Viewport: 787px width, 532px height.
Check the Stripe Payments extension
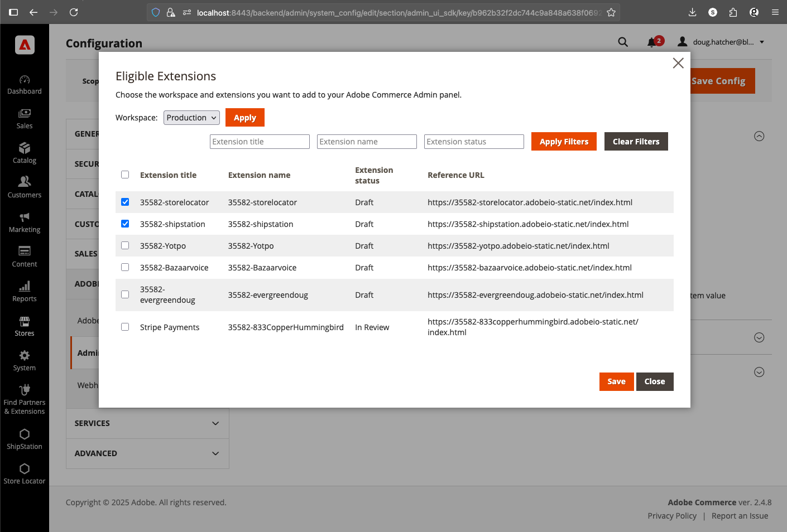pyautogui.click(x=125, y=327)
